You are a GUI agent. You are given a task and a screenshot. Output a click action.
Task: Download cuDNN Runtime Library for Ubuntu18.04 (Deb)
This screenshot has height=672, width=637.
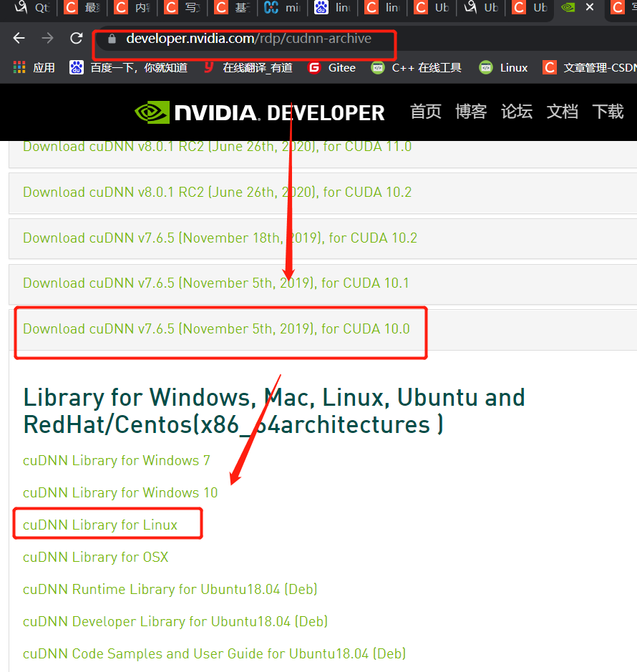(170, 589)
